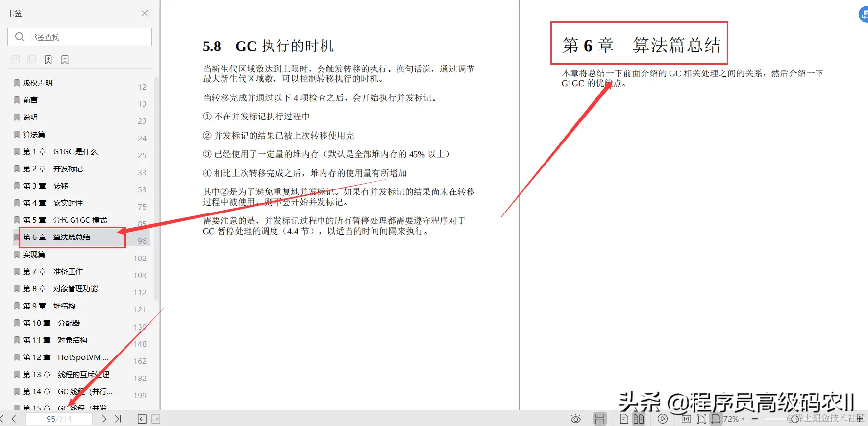This screenshot has width=868, height=426.
Task: Jump to 第 12 章 HotSpotVM bookmark
Action: [x=66, y=357]
